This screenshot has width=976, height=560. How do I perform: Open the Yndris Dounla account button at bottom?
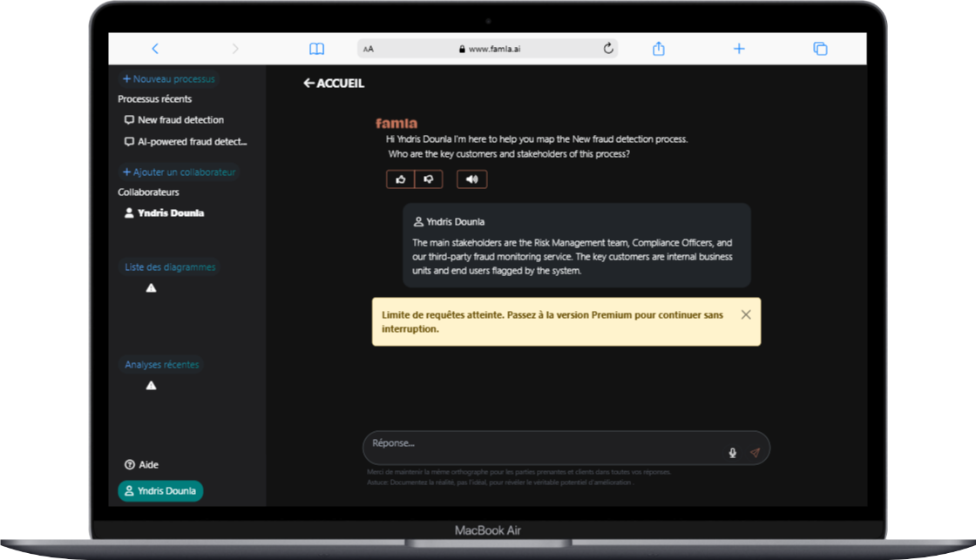pos(160,490)
